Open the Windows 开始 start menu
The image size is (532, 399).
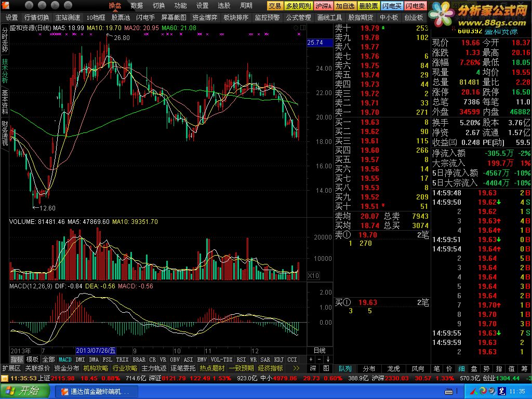pos(24,391)
